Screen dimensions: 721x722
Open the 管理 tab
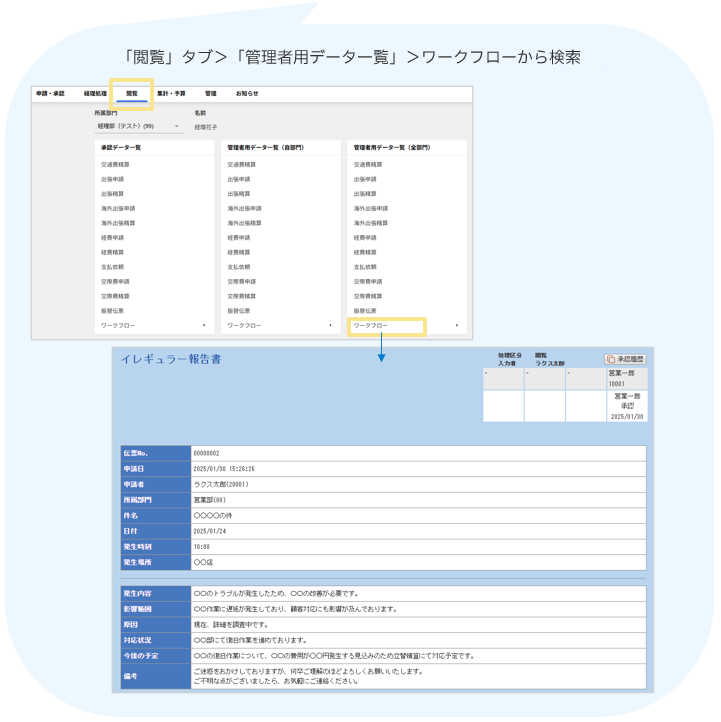(210, 93)
